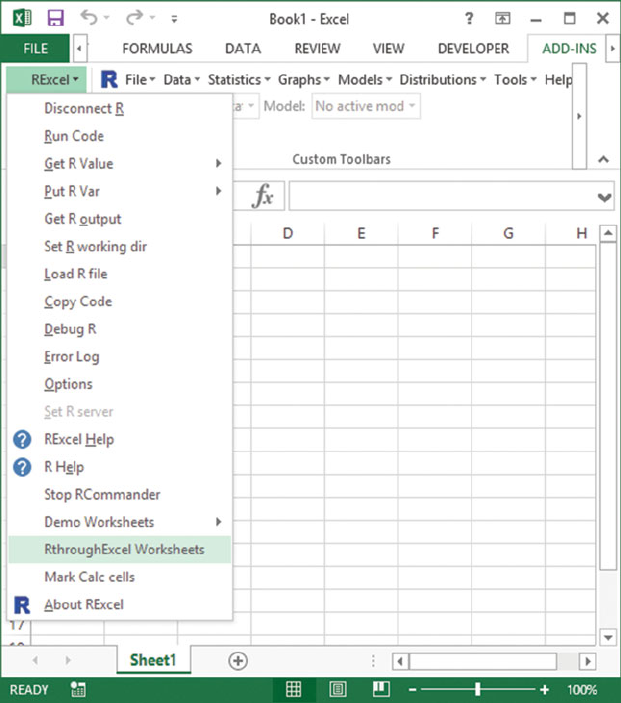Move the zoom slider handle

tap(478, 689)
